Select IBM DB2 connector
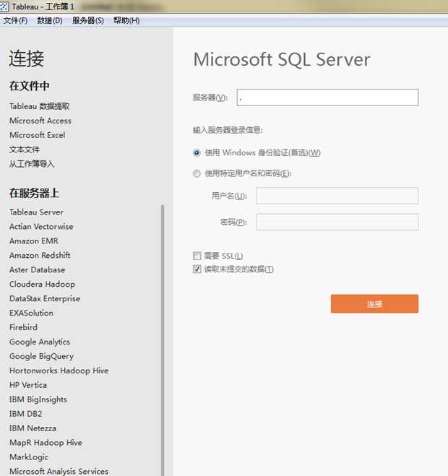This screenshot has width=448, height=476. point(25,414)
